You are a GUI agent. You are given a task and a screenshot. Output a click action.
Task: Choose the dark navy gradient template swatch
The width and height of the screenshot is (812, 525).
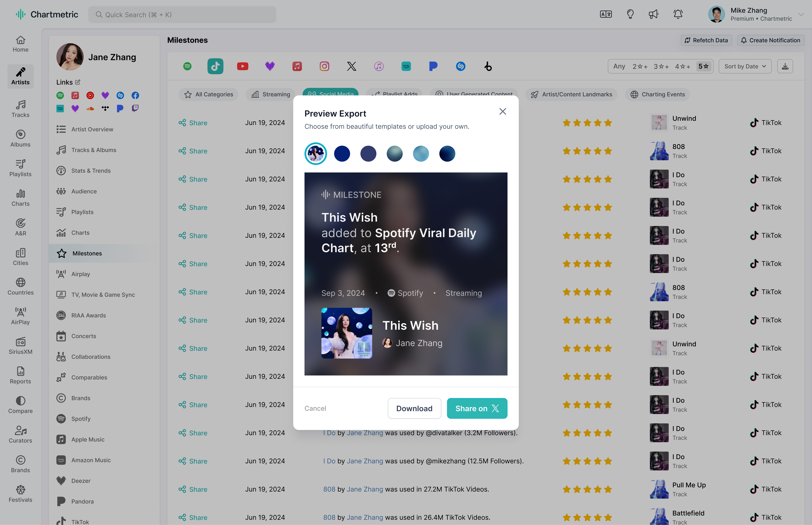click(x=447, y=153)
